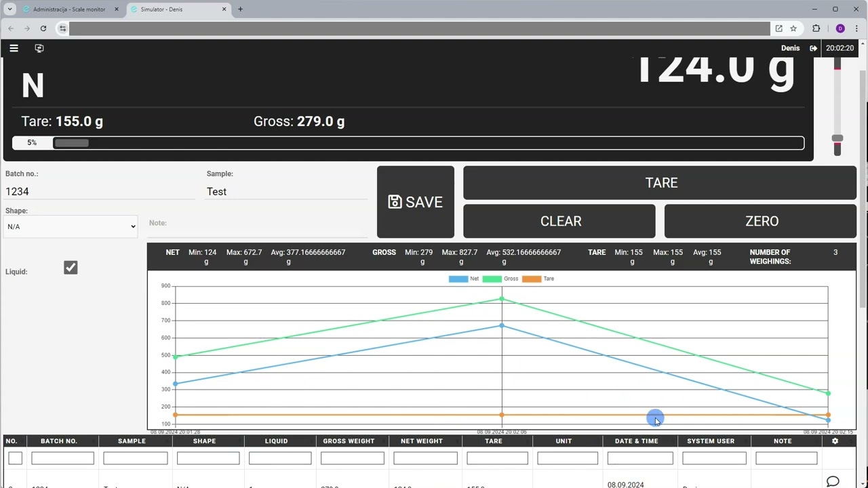Image resolution: width=868 pixels, height=488 pixels.
Task: Open new browser tab with plus
Action: pos(240,9)
